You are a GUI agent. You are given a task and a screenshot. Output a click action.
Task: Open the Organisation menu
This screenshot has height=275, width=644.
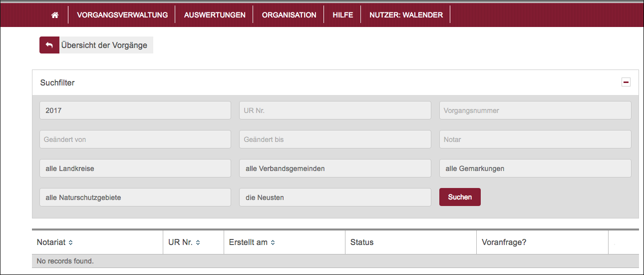[x=289, y=15]
